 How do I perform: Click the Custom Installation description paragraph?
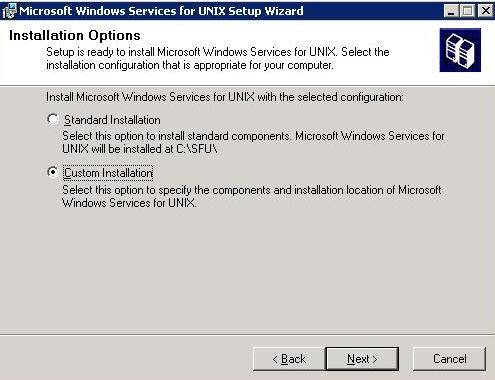[x=252, y=196]
